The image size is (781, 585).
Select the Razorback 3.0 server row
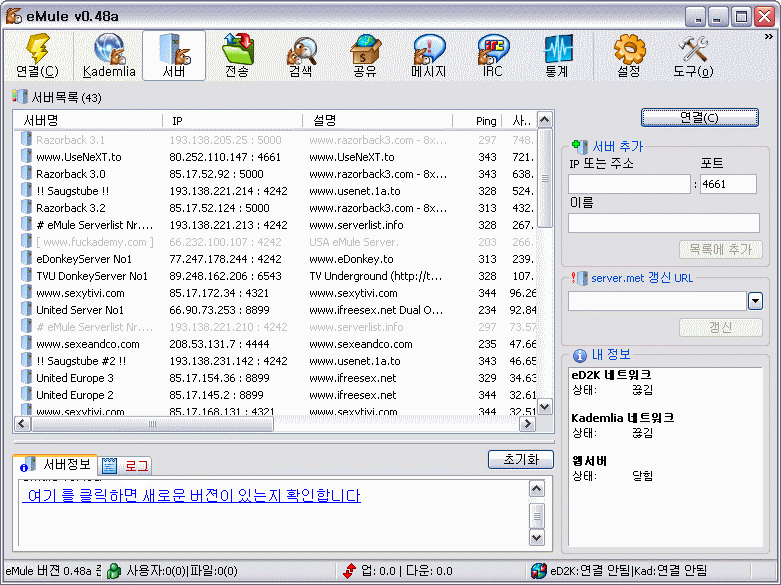(275, 173)
